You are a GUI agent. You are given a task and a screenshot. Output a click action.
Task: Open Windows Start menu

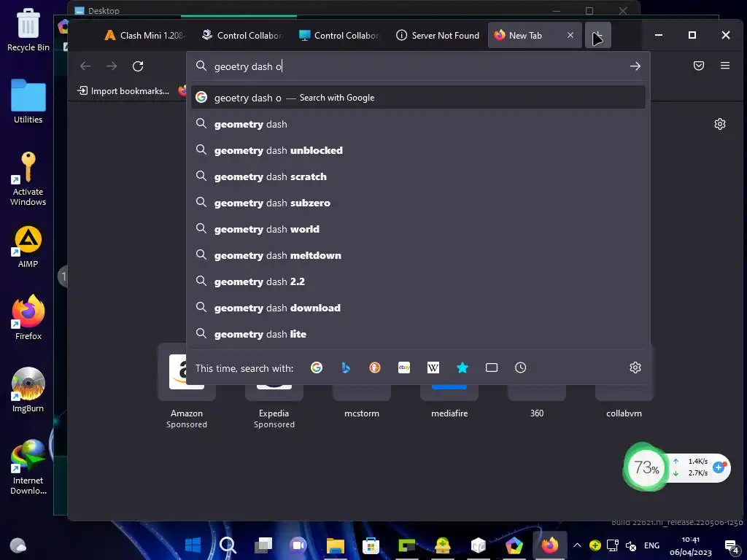click(193, 545)
